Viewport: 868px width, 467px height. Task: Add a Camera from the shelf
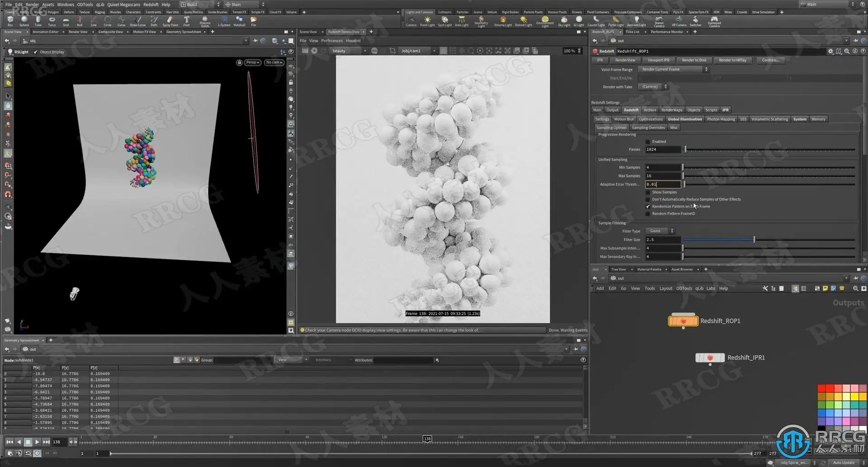(x=411, y=21)
